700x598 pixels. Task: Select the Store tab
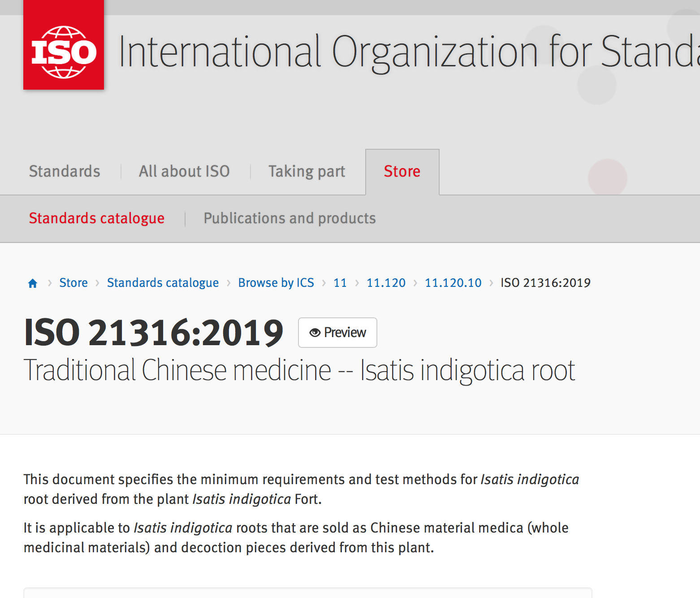tap(402, 172)
